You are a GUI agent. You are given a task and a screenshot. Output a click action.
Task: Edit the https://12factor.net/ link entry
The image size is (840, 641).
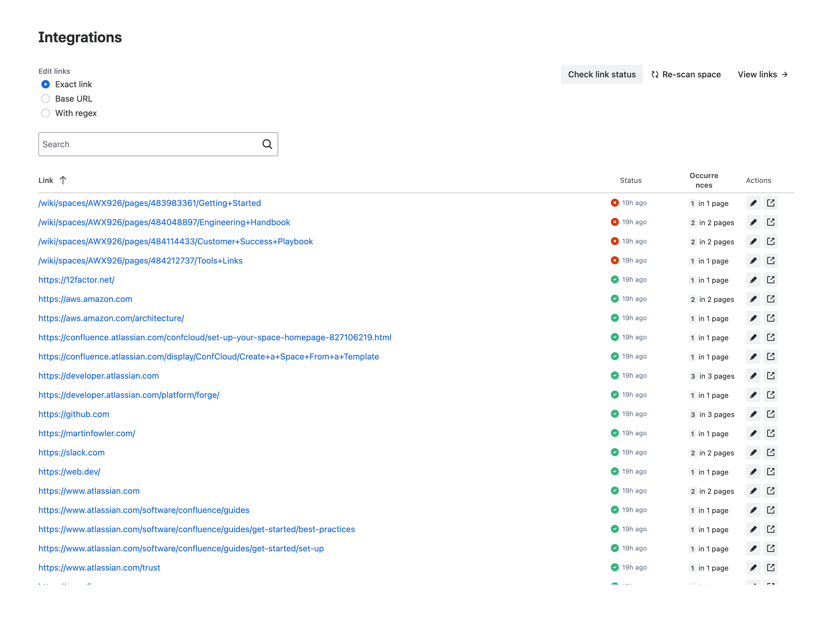click(753, 280)
